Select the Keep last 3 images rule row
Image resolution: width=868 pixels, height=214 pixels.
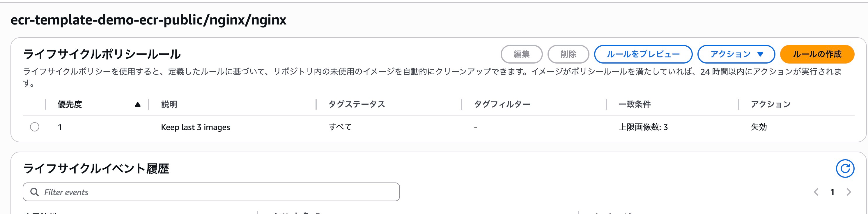tap(195, 127)
